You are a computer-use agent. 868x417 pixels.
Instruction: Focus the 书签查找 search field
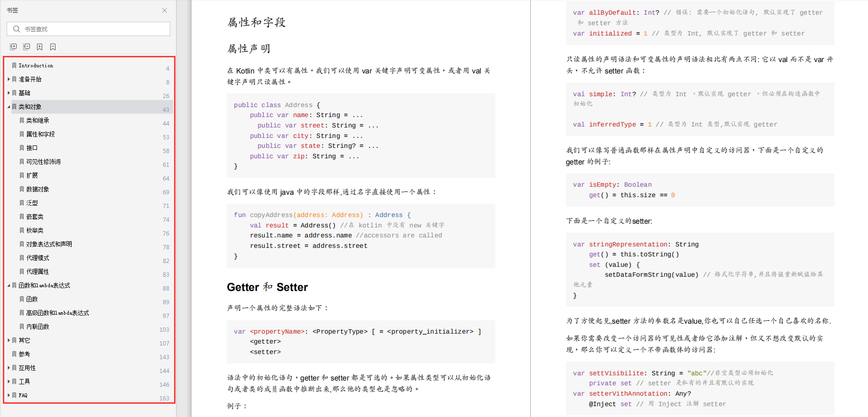pyautogui.click(x=88, y=29)
